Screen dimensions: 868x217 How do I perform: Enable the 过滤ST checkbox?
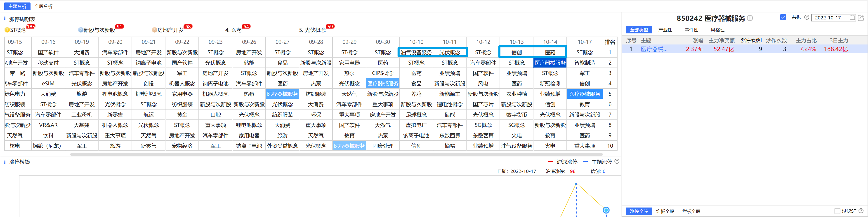837,211
